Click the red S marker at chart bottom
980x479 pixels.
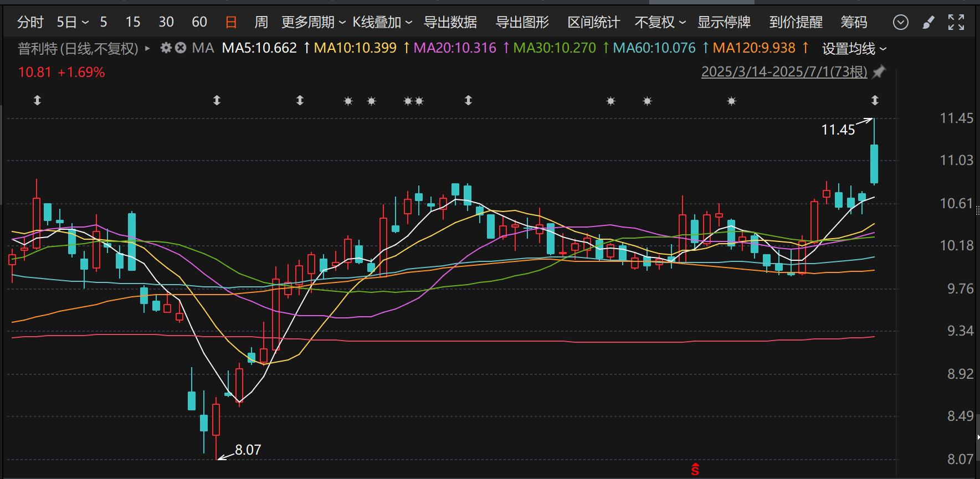point(695,470)
